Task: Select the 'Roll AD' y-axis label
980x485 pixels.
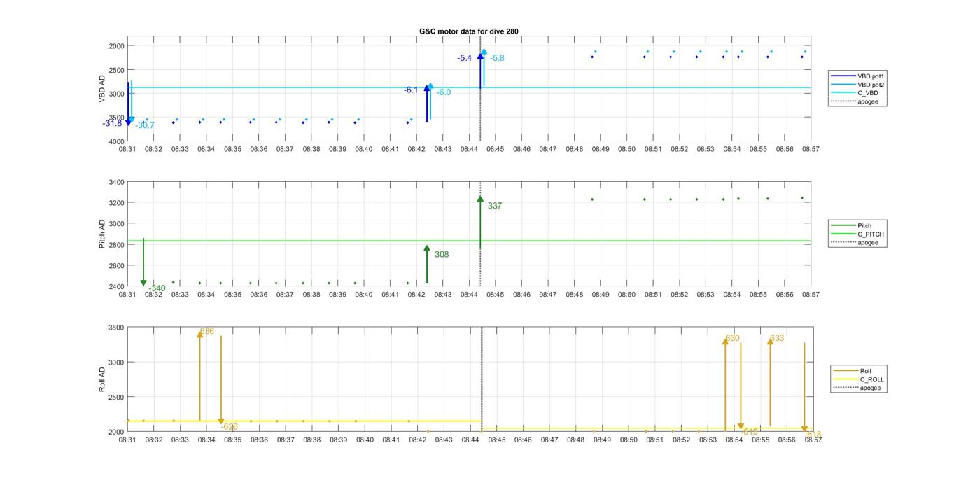Action: (x=102, y=379)
